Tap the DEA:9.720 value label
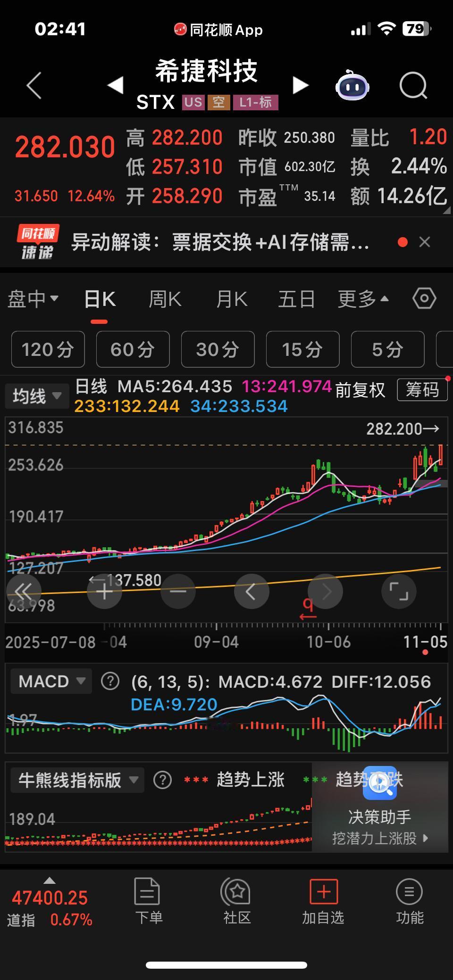 pos(174,704)
